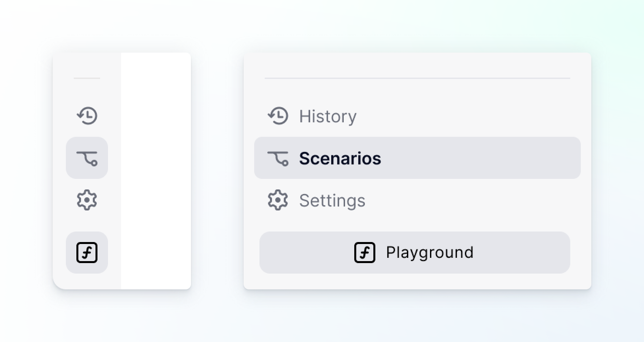Viewport: 644px width, 342px height.
Task: Click blank space right of History label
Action: coord(468,116)
